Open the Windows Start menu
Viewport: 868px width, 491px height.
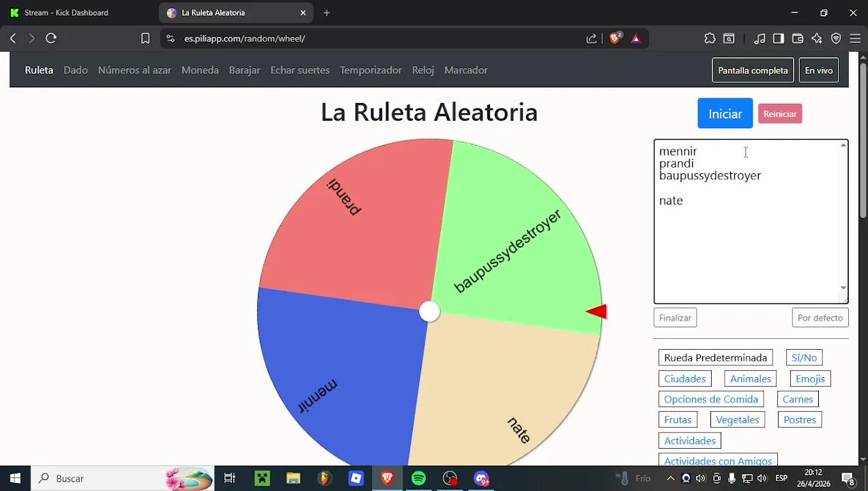point(15,479)
